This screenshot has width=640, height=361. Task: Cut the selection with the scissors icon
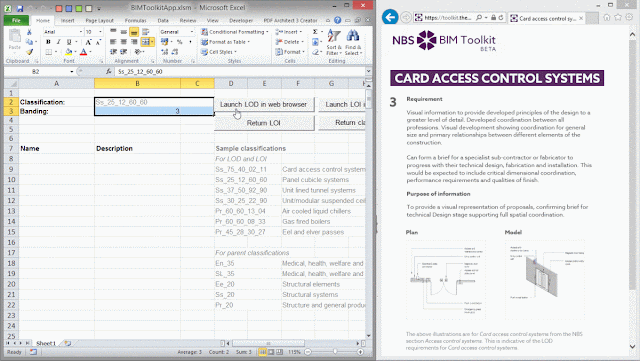(29, 32)
